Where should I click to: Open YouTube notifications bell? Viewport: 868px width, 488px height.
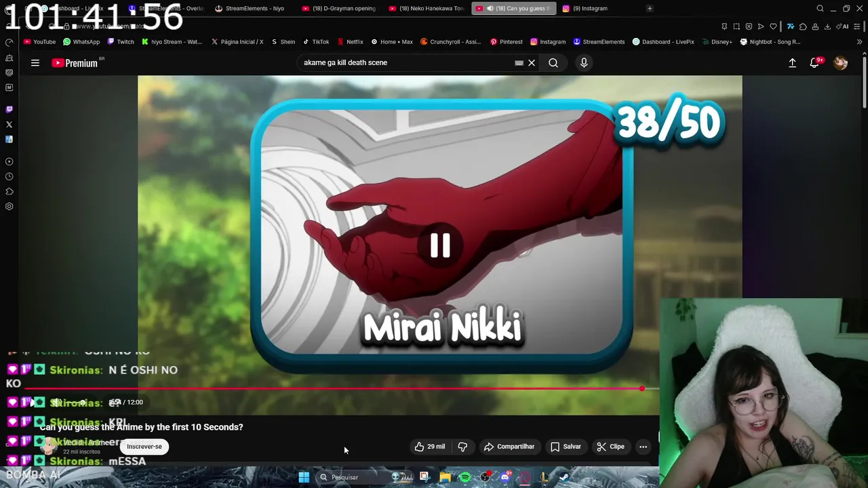coord(815,63)
